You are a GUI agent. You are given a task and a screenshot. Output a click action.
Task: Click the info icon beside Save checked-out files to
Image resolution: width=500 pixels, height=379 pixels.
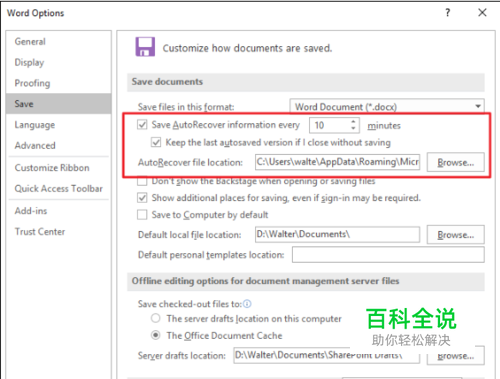coord(247,304)
